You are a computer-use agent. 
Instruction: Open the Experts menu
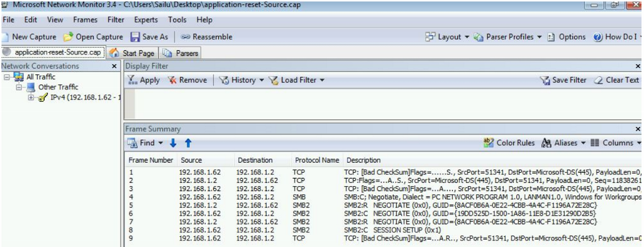click(146, 19)
